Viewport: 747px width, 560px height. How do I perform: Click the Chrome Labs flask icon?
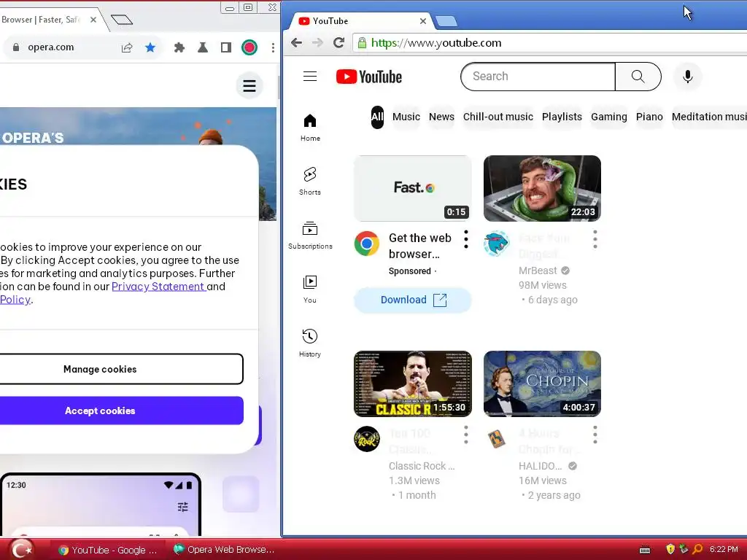[x=203, y=47]
